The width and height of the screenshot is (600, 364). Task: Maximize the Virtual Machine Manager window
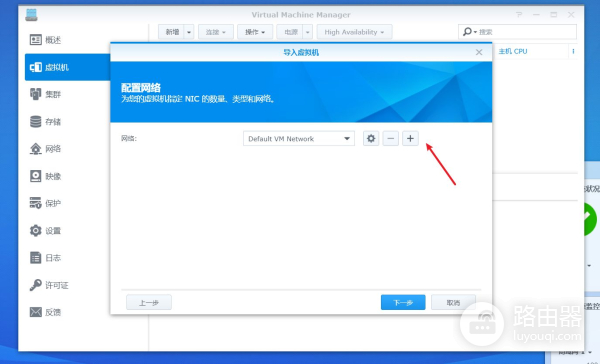(554, 15)
